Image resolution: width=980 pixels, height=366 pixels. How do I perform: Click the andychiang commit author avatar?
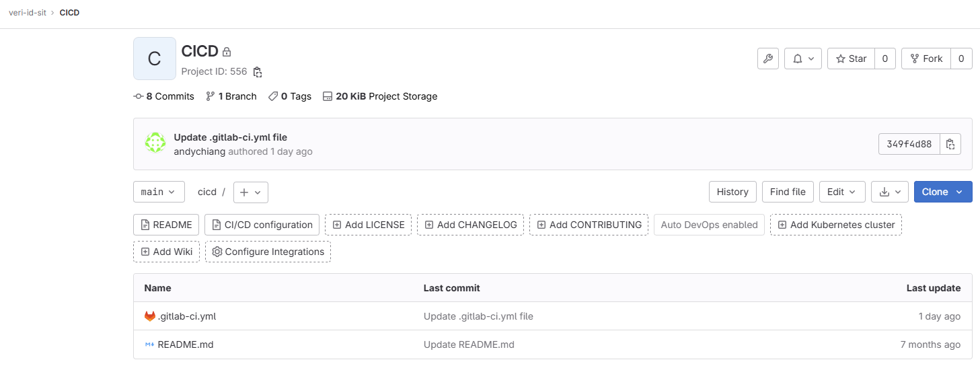point(155,144)
